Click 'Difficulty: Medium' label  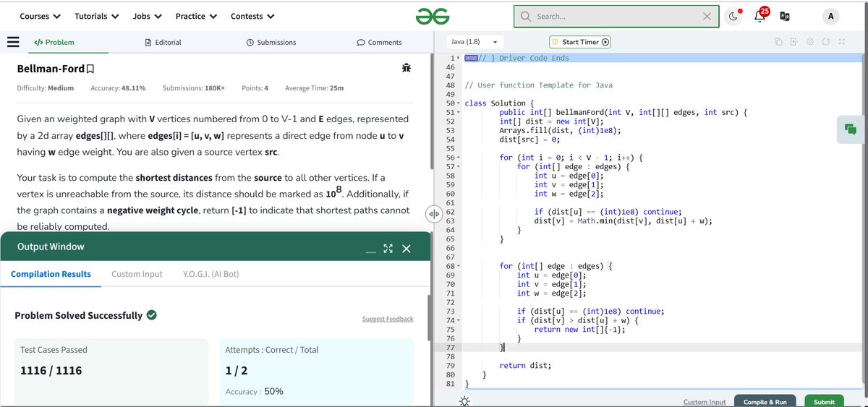(45, 88)
